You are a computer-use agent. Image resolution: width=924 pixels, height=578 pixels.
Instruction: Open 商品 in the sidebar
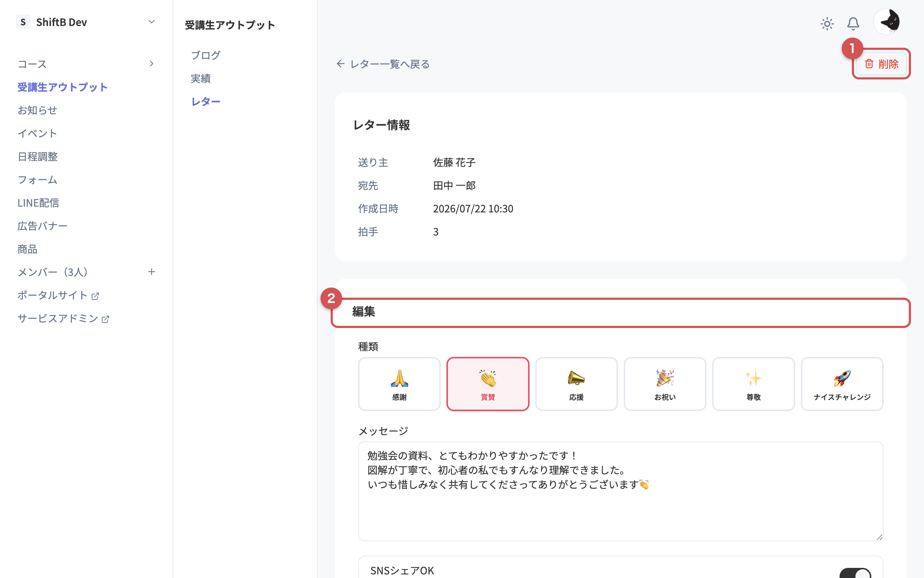[27, 249]
